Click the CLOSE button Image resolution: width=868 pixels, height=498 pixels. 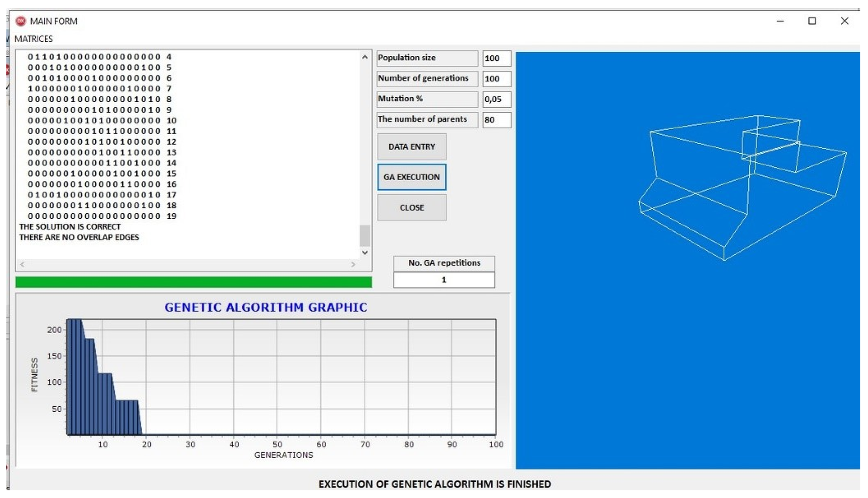(x=411, y=208)
